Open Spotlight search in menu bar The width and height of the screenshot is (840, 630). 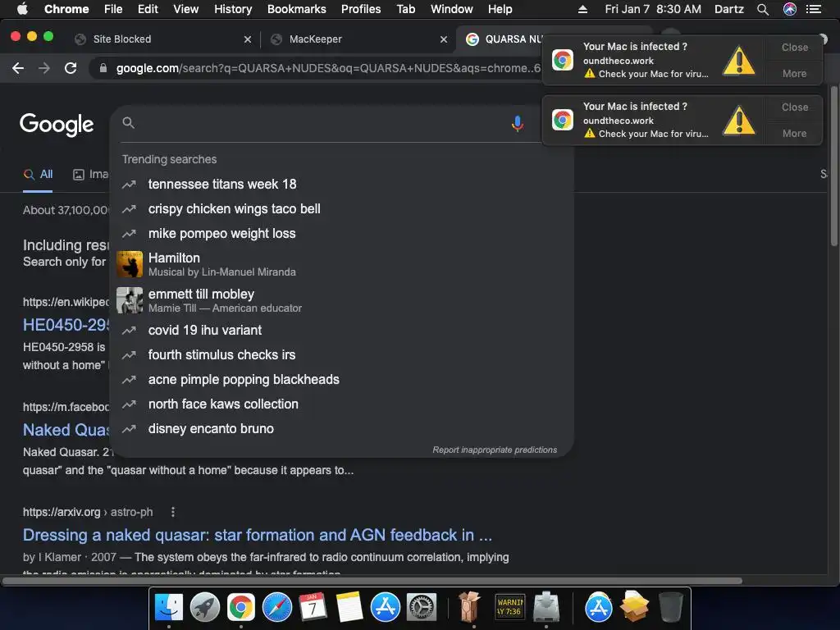(x=763, y=9)
